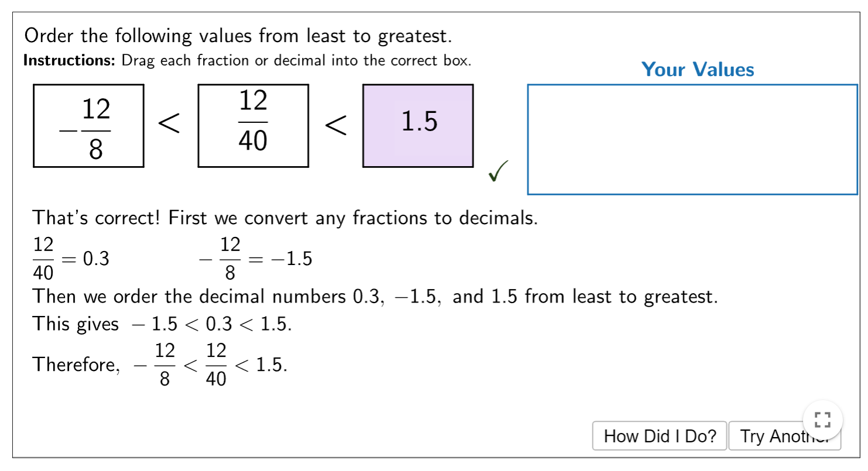Click inside the empty Your Values box
This screenshot has width=868, height=471.
692,139
